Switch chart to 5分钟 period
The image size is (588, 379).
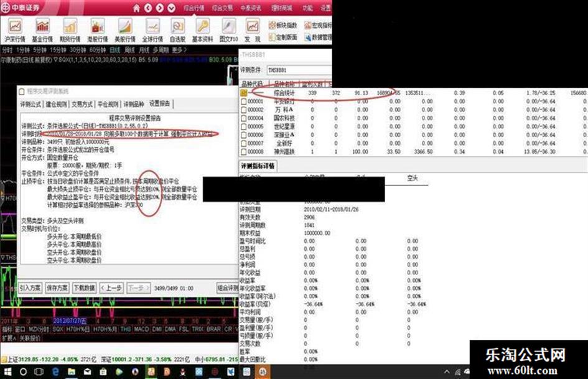coord(39,50)
